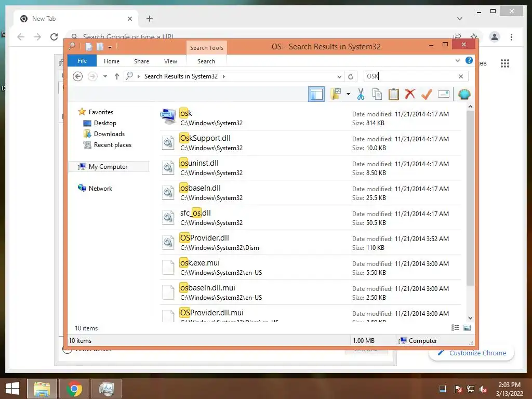This screenshot has height=399, width=532.
Task: Expand the ribbon with the chevron
Action: tap(457, 61)
